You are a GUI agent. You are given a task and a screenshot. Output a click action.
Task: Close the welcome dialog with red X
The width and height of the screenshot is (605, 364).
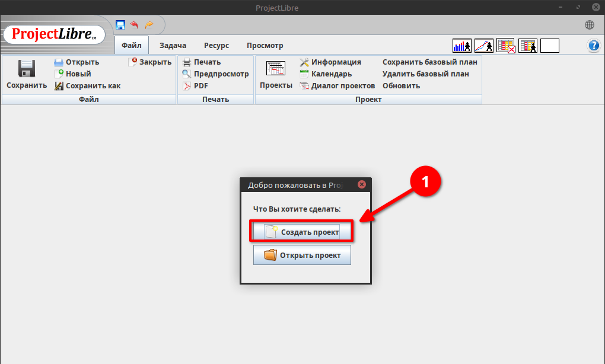pyautogui.click(x=362, y=184)
